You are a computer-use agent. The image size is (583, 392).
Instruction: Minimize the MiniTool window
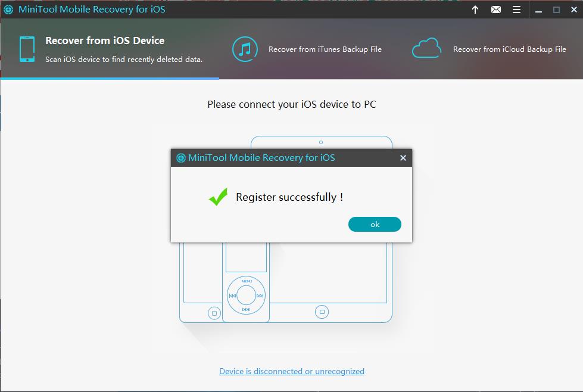point(538,10)
